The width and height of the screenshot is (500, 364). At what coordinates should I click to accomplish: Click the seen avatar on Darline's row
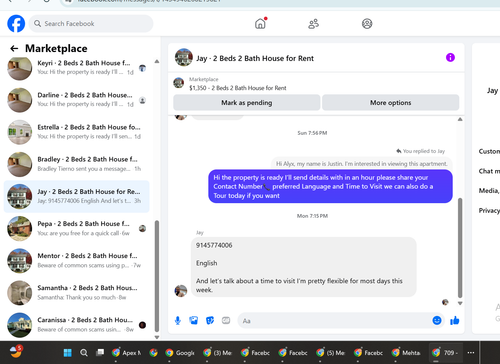[142, 100]
